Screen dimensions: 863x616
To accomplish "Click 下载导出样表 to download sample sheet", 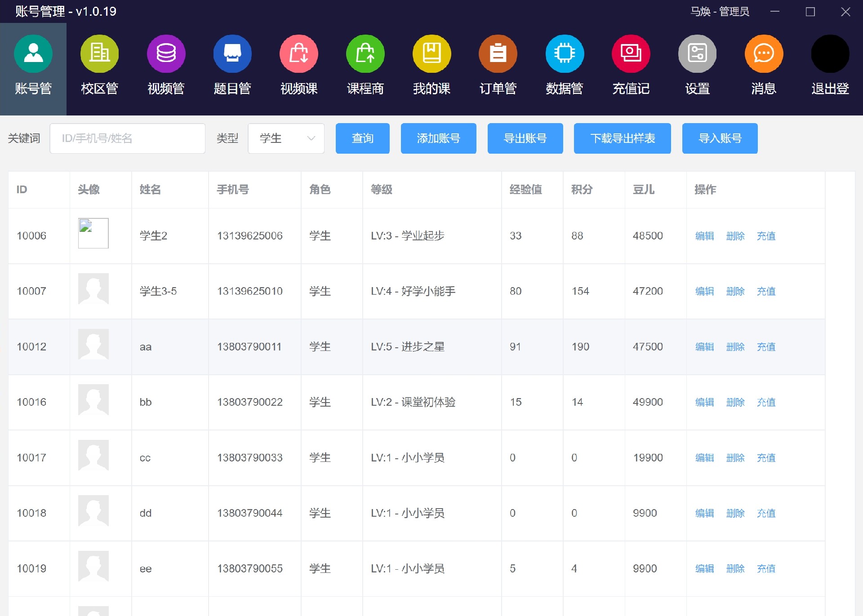I will point(622,138).
